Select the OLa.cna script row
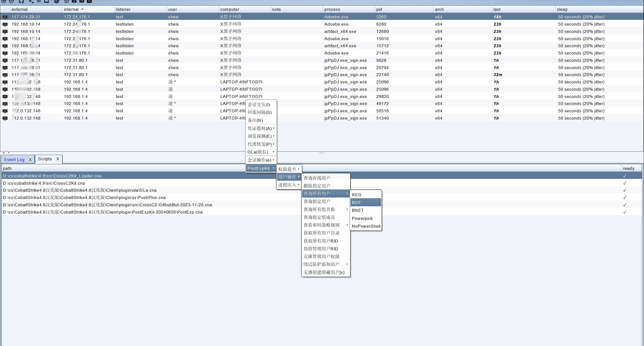644x346 pixels. pyautogui.click(x=322, y=190)
